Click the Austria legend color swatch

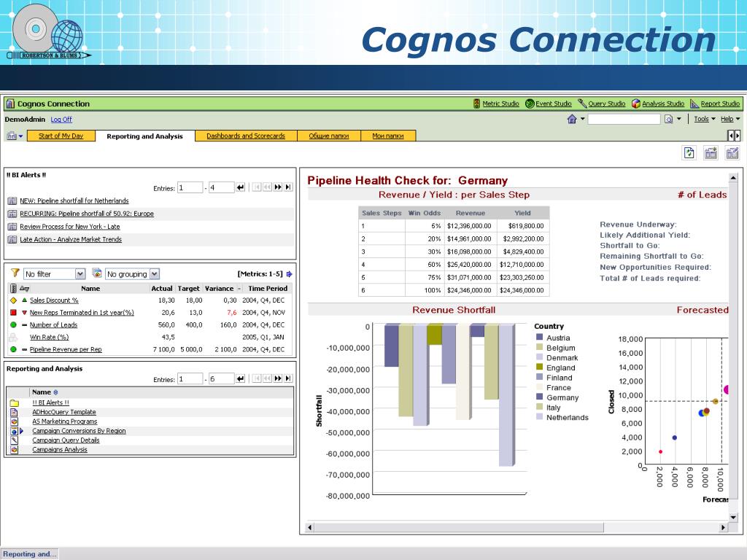539,337
